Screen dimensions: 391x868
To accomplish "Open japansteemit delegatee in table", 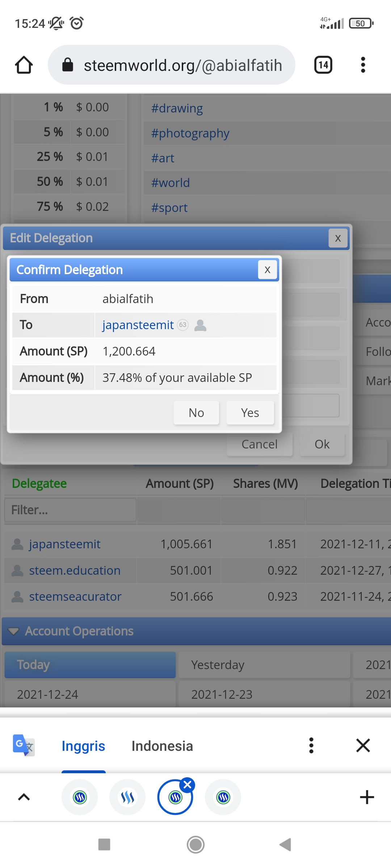I will pyautogui.click(x=65, y=544).
